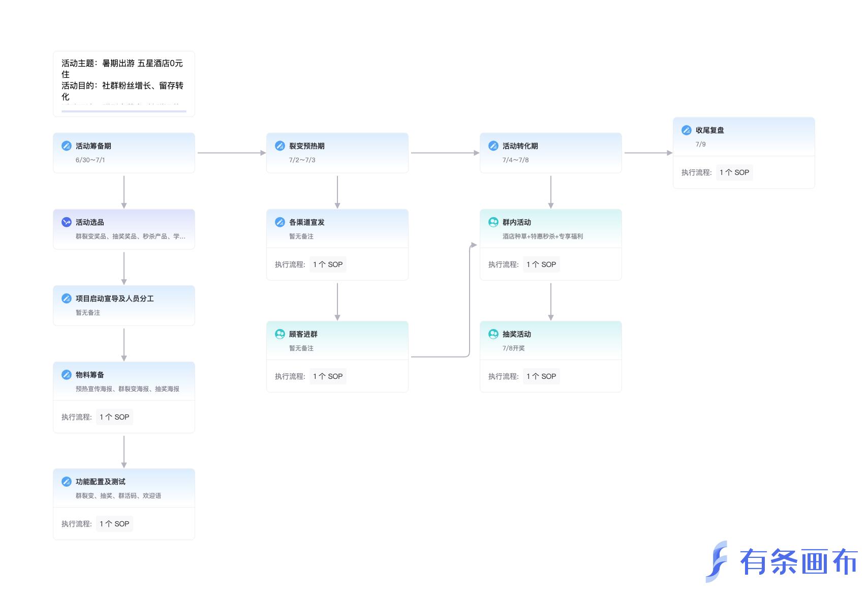Click the 执行流程 label on 收尾复盘 card
The width and height of the screenshot is (868, 593).
(x=697, y=172)
